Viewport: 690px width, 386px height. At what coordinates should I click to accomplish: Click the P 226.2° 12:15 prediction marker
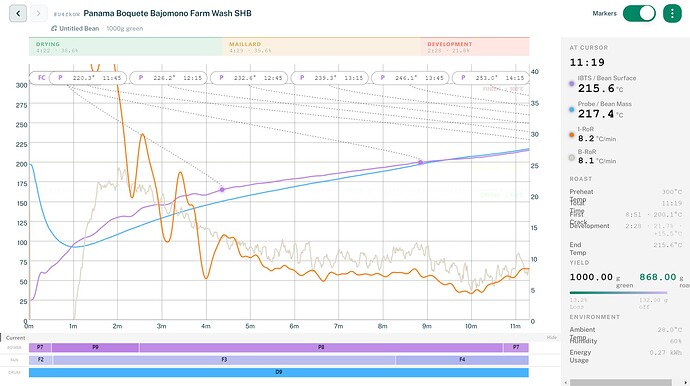click(169, 78)
